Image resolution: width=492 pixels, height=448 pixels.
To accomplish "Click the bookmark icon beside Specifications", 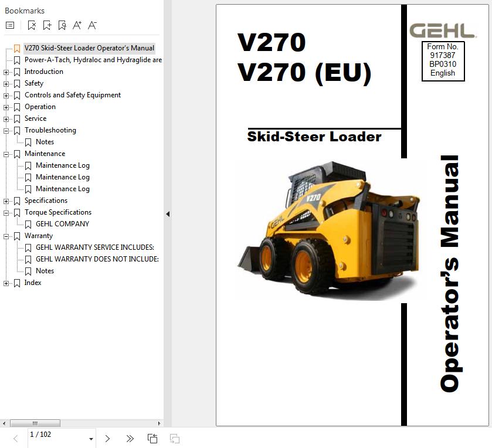I will 17,201.
